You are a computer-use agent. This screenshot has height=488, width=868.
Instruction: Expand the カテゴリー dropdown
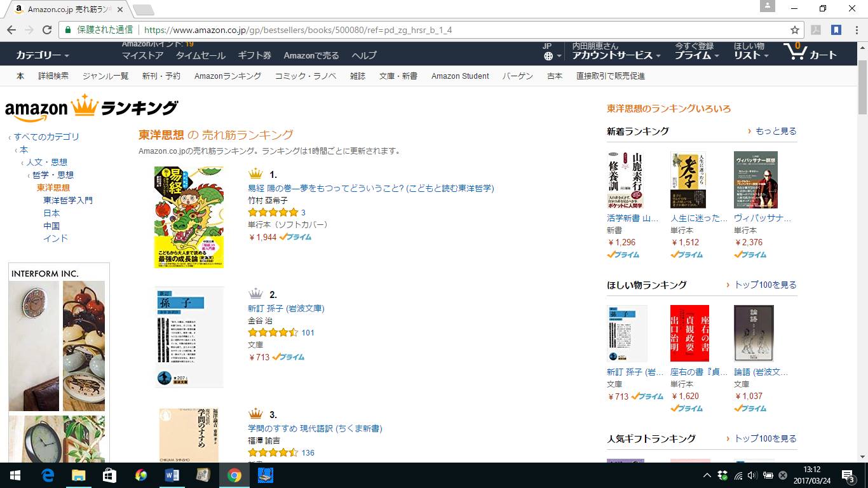pos(43,55)
